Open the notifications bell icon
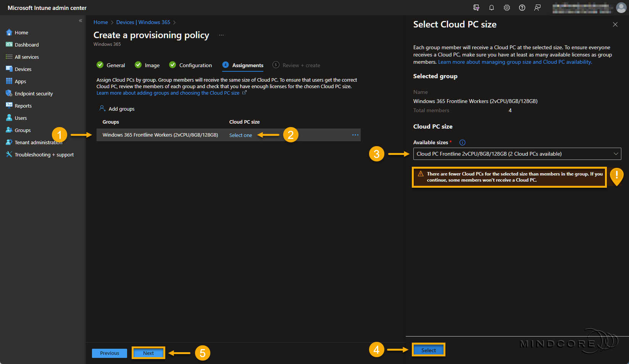The width and height of the screenshot is (629, 364). (492, 8)
